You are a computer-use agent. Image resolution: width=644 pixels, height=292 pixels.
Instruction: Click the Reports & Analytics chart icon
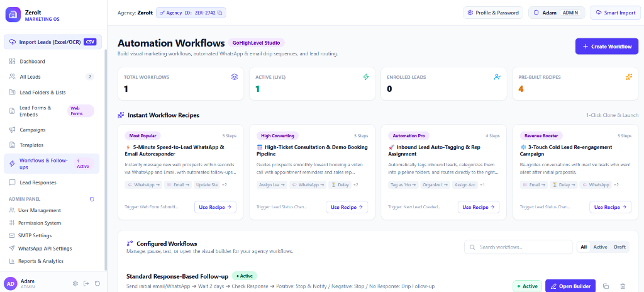[x=11, y=261]
